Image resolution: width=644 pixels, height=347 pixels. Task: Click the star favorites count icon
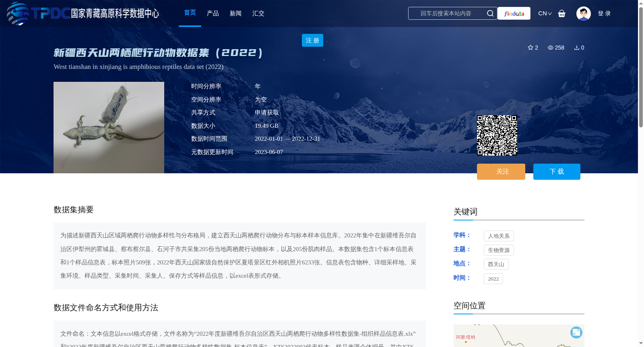530,48
